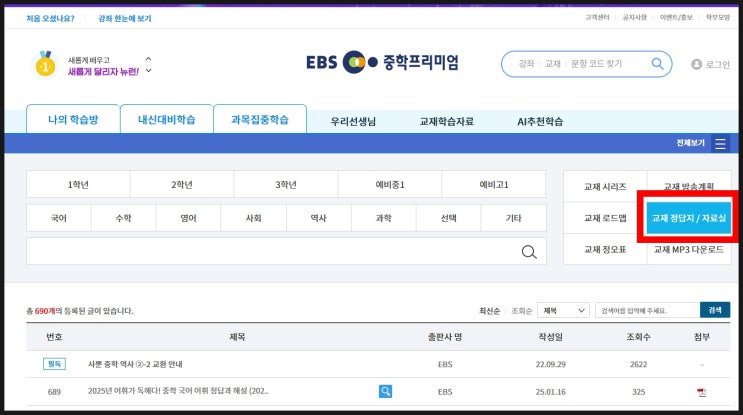Screen dimensions: 743x415
Task: Select the 수학 subject filter
Action: [124, 218]
